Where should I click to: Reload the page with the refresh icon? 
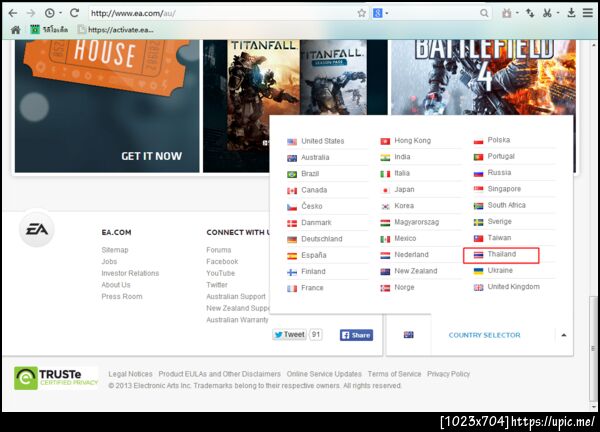[x=74, y=13]
